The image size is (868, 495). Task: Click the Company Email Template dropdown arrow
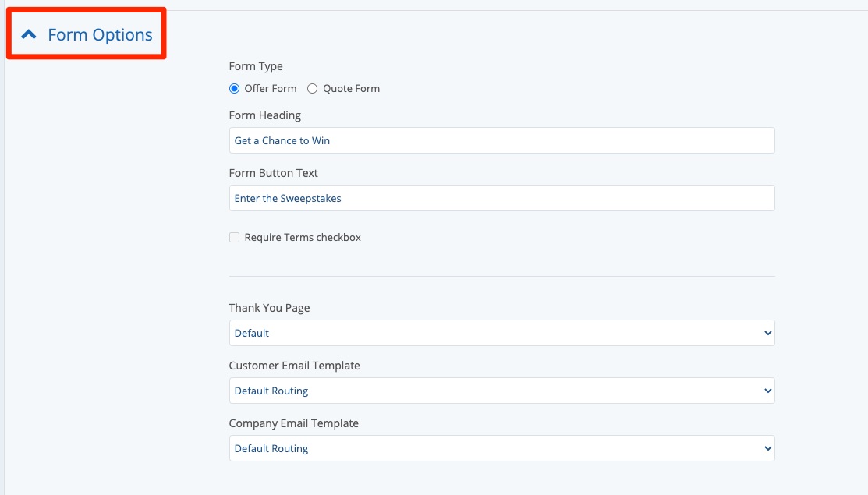click(x=768, y=448)
